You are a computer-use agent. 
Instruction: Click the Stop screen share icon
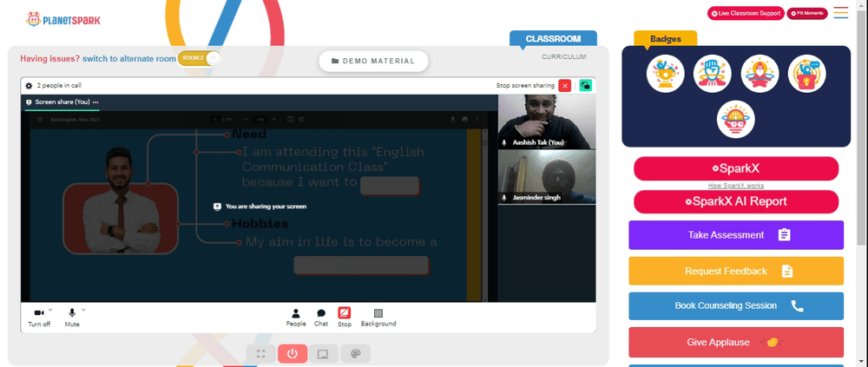point(345,312)
